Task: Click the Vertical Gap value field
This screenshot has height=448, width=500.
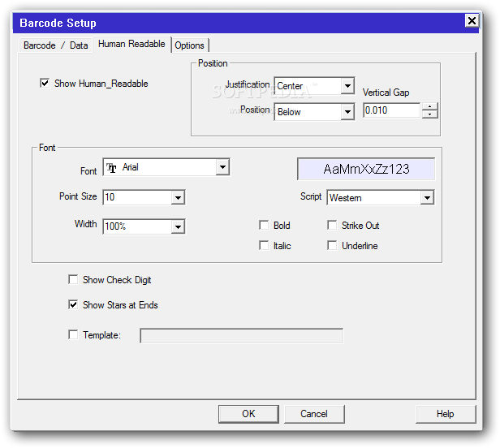Action: coord(391,110)
